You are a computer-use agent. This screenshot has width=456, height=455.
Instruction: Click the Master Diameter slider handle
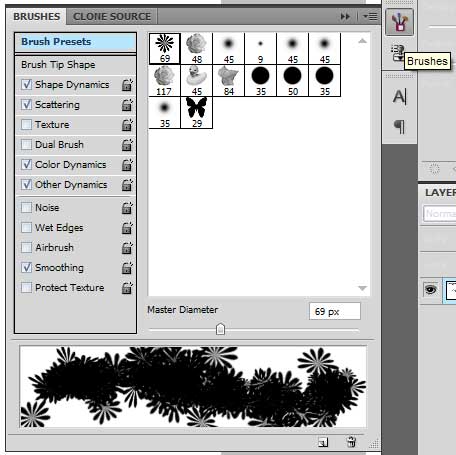220,329
